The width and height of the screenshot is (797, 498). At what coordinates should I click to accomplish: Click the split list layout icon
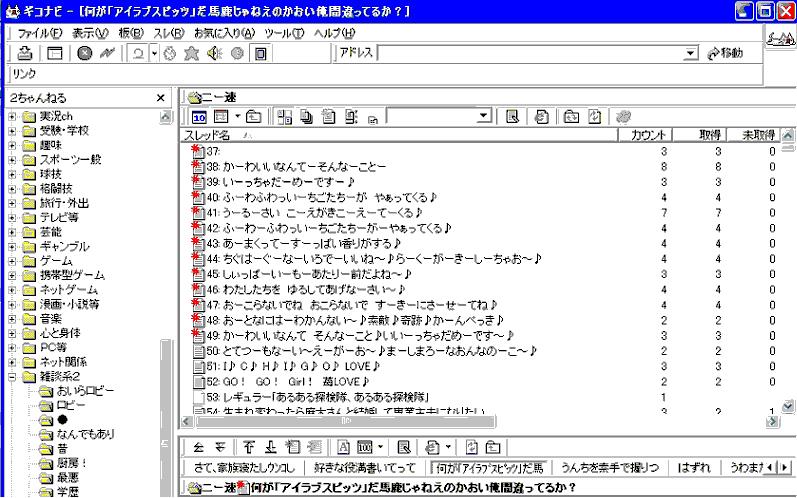pos(284,117)
